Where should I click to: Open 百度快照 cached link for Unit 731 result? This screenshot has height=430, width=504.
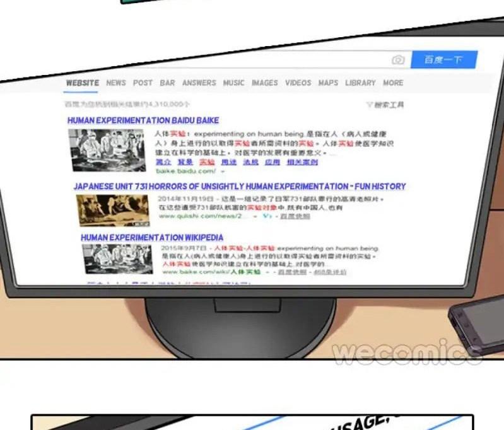tap(295, 216)
